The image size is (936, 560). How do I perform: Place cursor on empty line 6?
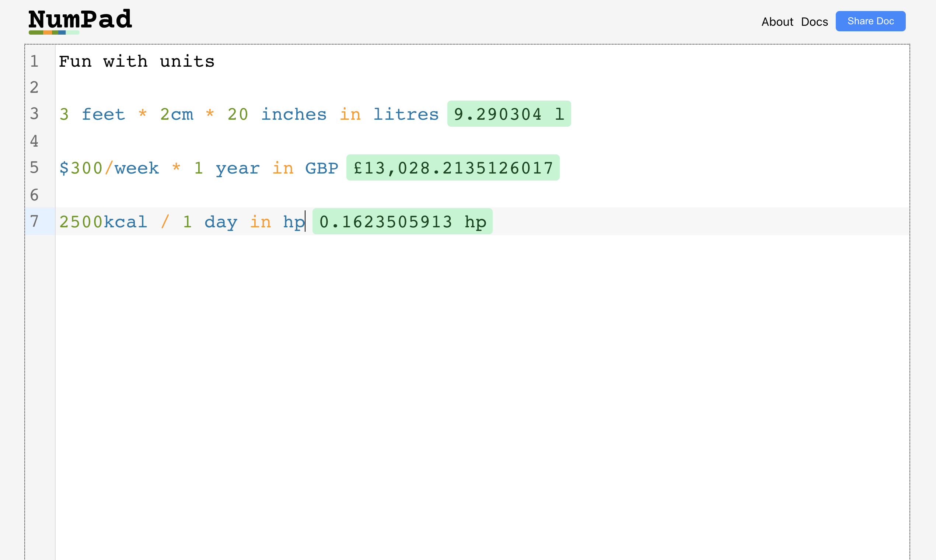[x=482, y=195]
